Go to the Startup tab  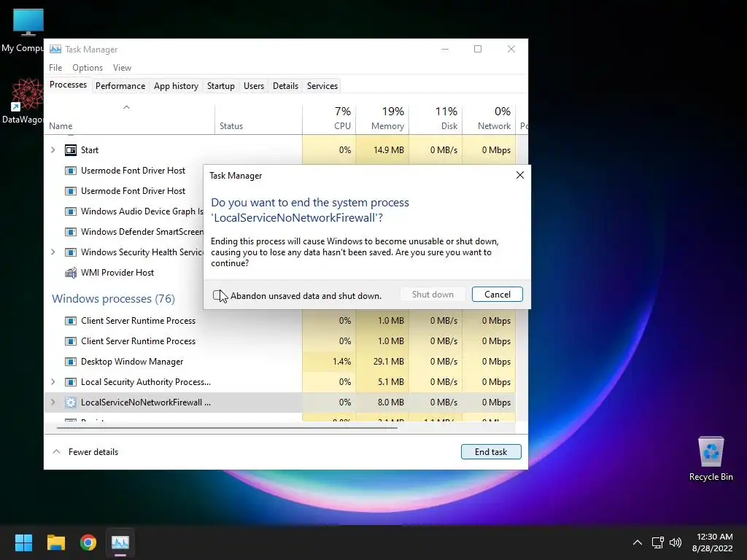tap(220, 86)
